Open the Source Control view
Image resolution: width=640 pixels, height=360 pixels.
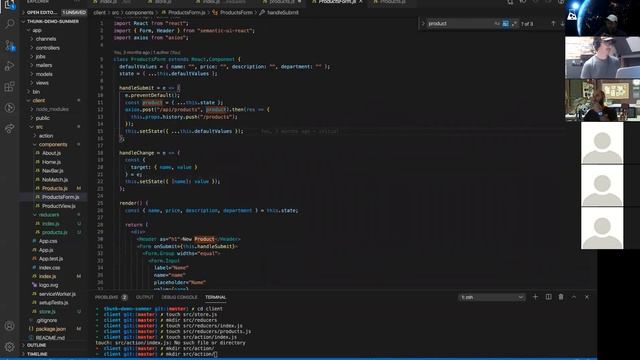(x=9, y=45)
